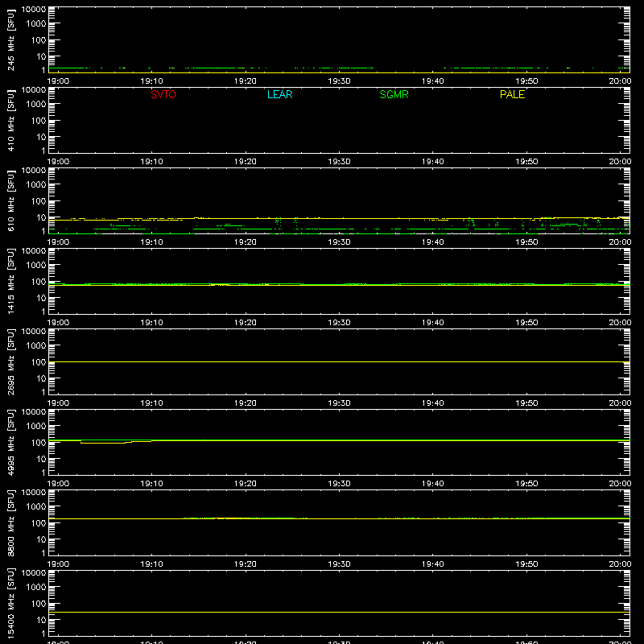Click the 19:10 label on 1415 MHz time axis
Screen dimensions: 644x644
coord(151,323)
